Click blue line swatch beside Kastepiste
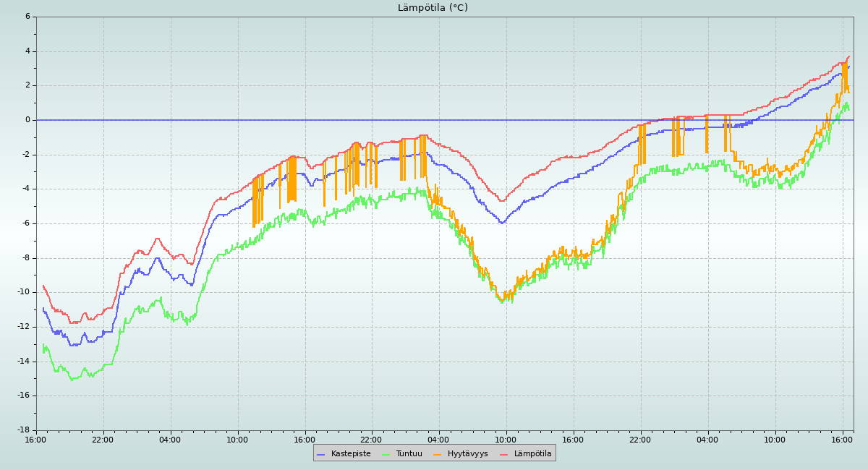The width and height of the screenshot is (868, 470). 322,453
